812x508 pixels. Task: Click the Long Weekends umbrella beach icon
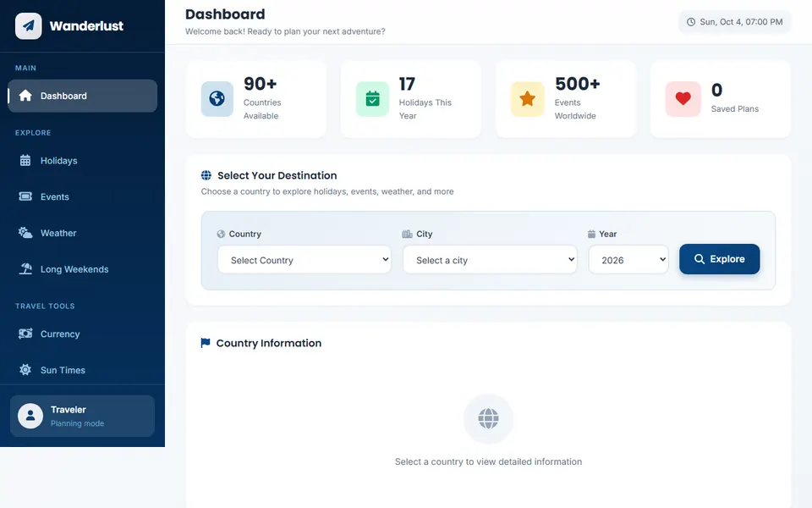(25, 268)
